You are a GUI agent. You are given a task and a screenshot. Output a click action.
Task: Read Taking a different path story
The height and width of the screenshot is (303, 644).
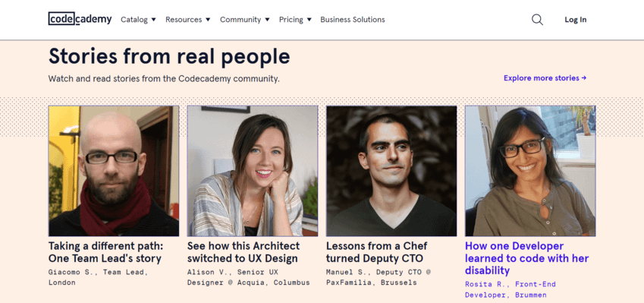coord(106,252)
